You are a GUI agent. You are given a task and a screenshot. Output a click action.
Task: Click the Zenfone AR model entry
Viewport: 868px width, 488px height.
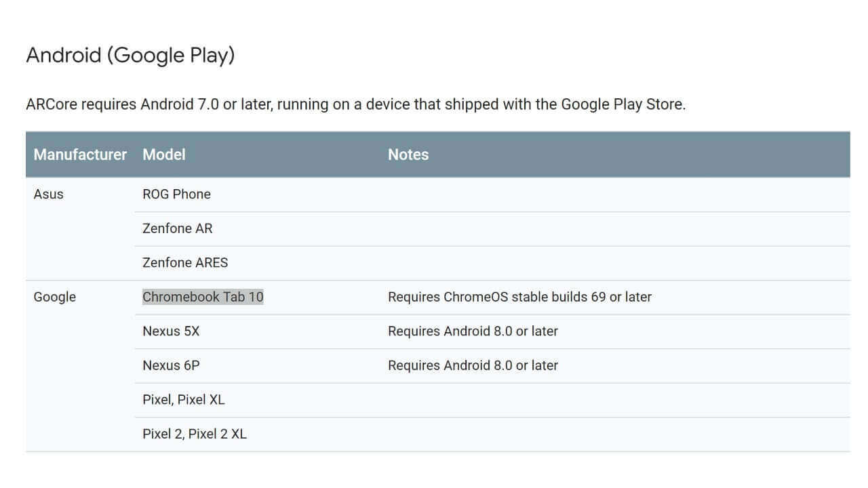[177, 228]
